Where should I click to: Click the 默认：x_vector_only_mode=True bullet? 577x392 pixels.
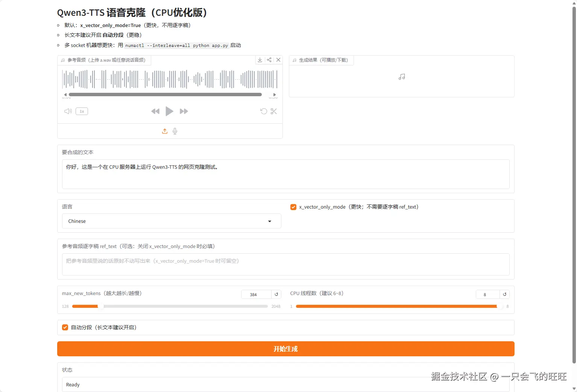[128, 25]
